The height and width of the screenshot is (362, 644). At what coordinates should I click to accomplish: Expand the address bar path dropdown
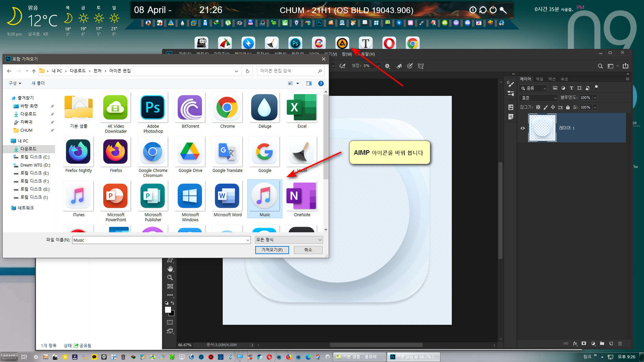click(x=236, y=71)
